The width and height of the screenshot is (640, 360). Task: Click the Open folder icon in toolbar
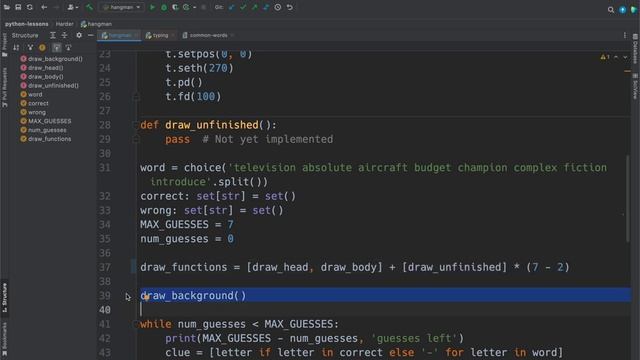coord(7,7)
